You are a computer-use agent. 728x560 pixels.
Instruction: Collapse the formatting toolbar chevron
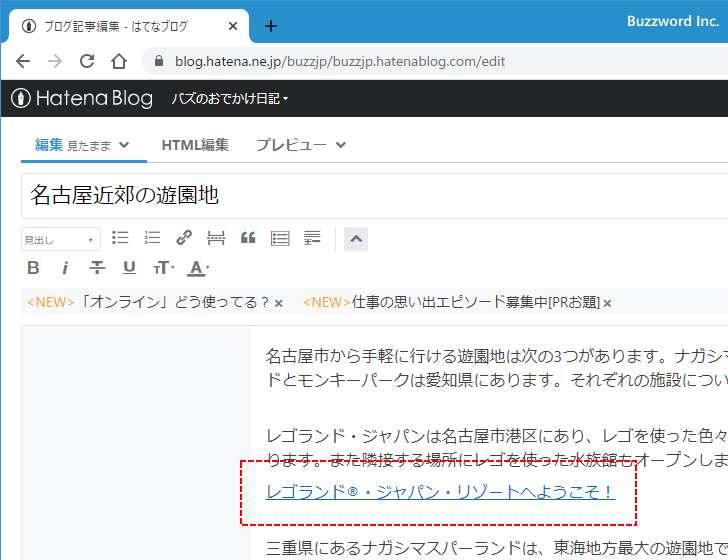pyautogui.click(x=356, y=239)
